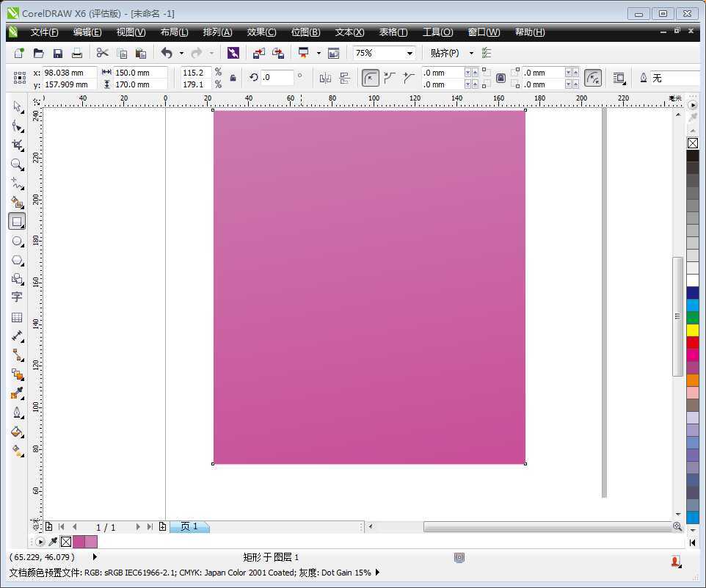
Task: Click the Save document icon
Action: point(57,52)
